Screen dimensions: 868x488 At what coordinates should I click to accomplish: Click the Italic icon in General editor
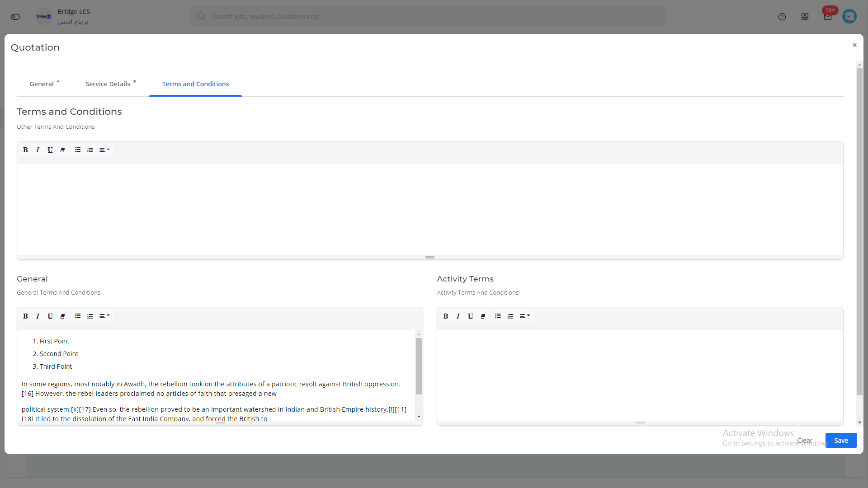coord(38,316)
